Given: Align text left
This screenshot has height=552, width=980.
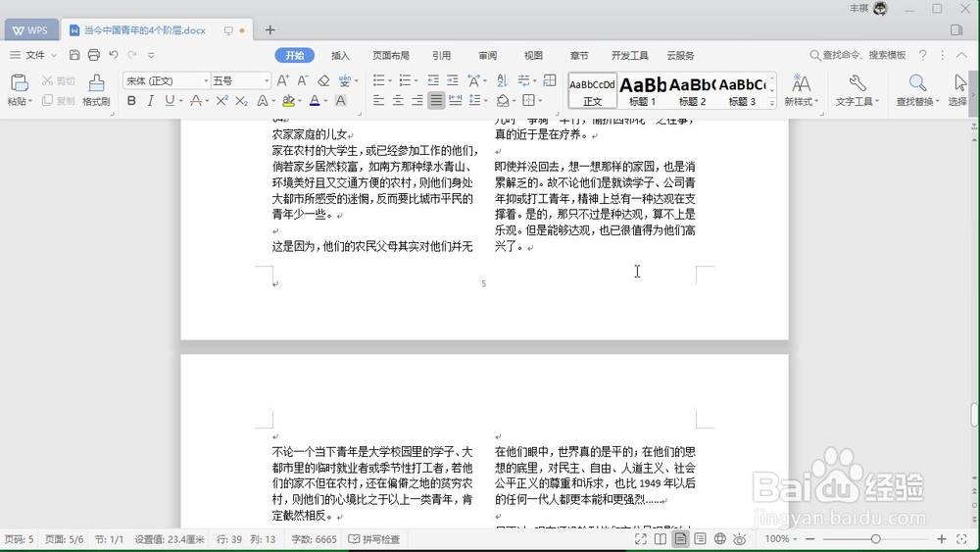Looking at the screenshot, I should [x=378, y=101].
